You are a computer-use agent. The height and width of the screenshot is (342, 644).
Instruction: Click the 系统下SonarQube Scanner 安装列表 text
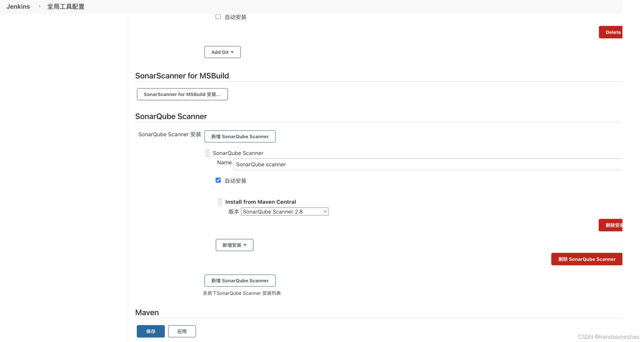tap(242, 293)
